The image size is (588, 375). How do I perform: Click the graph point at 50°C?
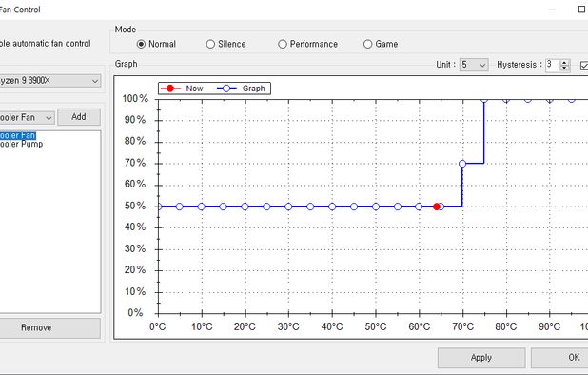click(x=376, y=207)
